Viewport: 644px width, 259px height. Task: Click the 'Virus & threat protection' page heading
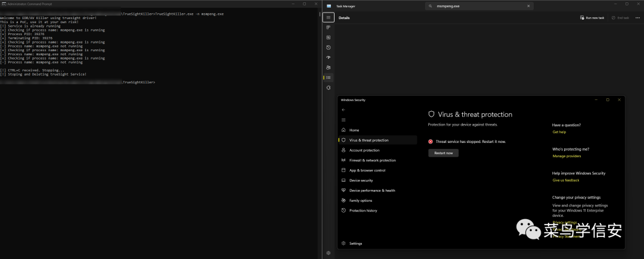pos(475,114)
